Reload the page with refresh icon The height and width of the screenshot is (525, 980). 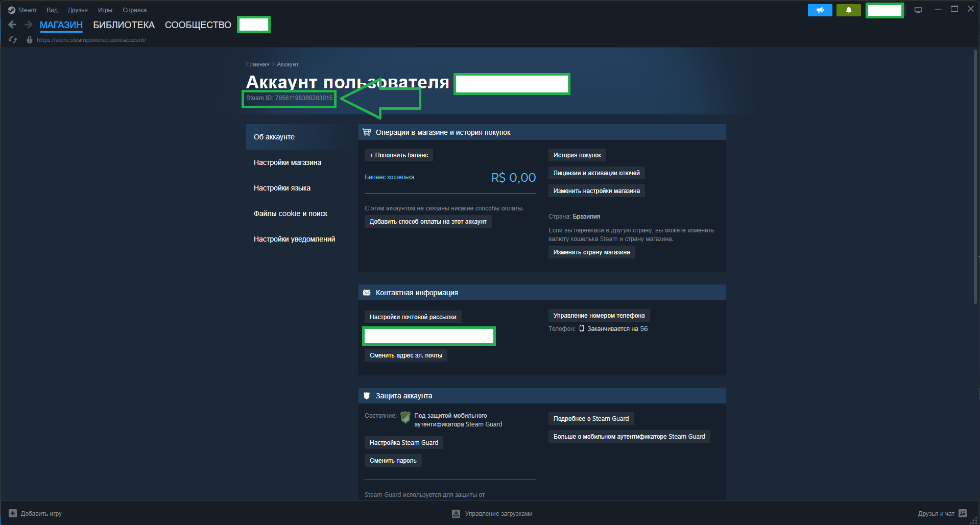tap(13, 40)
